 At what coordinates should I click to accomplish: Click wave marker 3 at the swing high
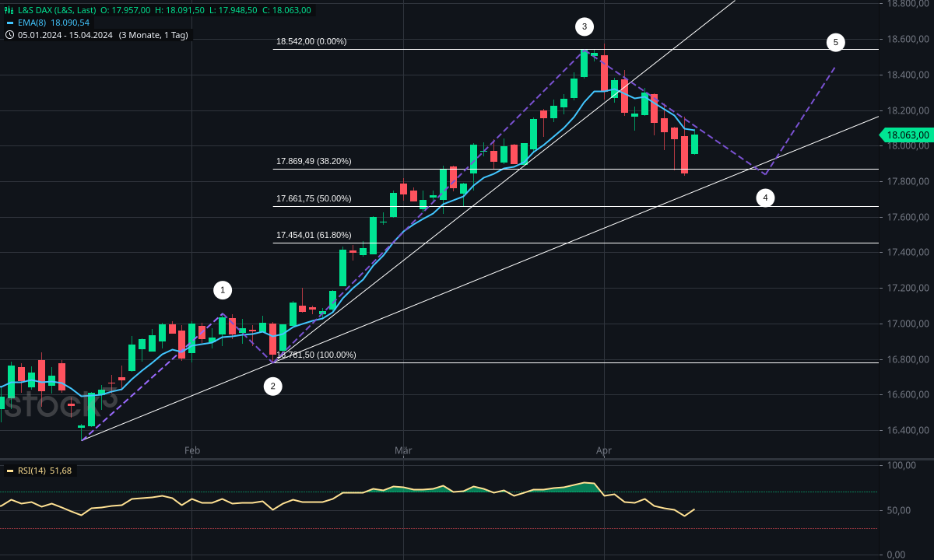pos(585,26)
